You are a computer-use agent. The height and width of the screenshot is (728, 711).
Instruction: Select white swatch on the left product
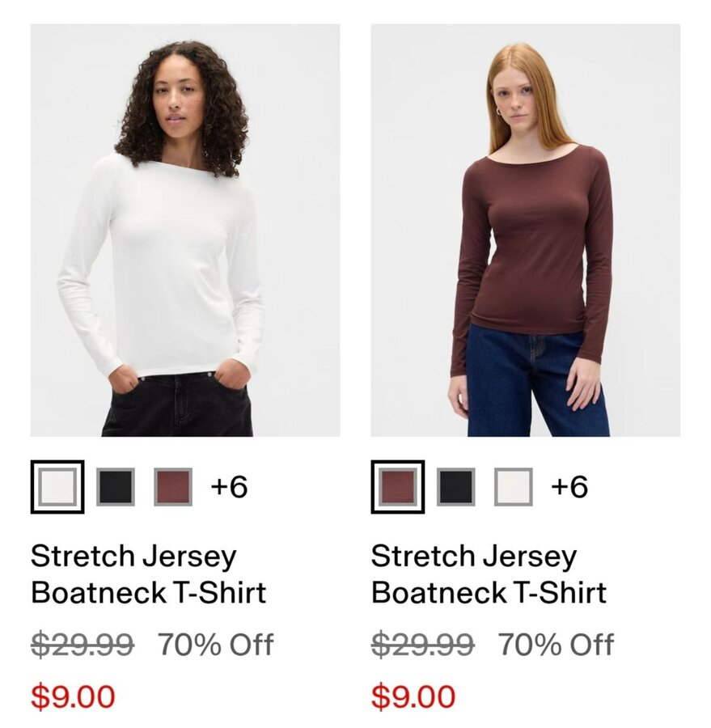pyautogui.click(x=57, y=487)
